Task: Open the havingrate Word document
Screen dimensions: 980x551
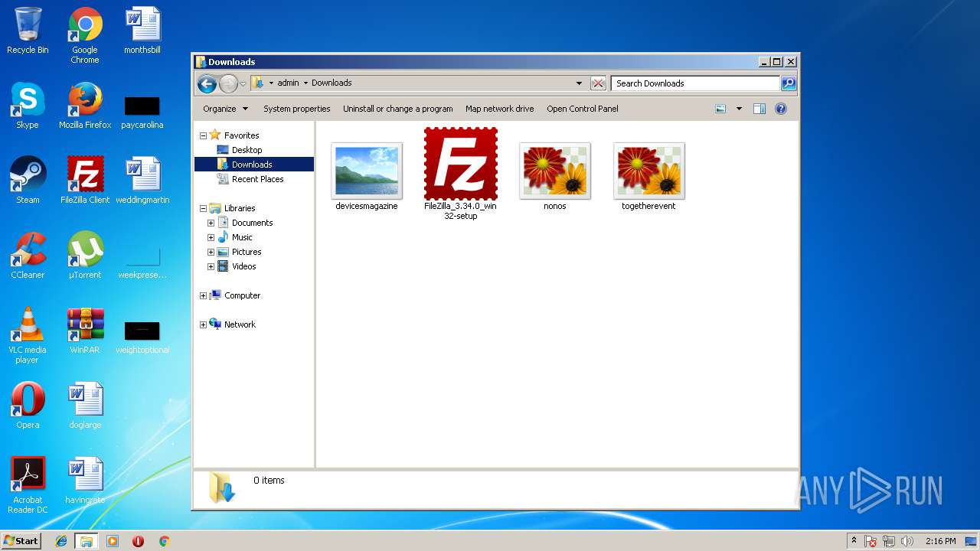Action: (85, 481)
